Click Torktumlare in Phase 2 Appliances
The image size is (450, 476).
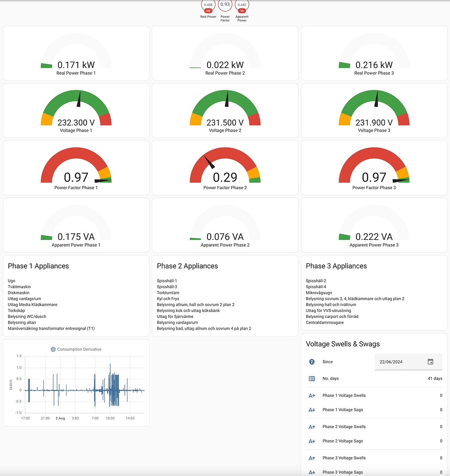coord(168,292)
